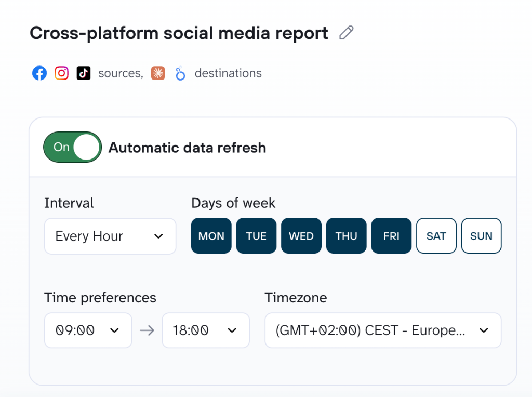This screenshot has width=532, height=397.
Task: Click the 'Time preferences' label
Action: [x=100, y=298]
